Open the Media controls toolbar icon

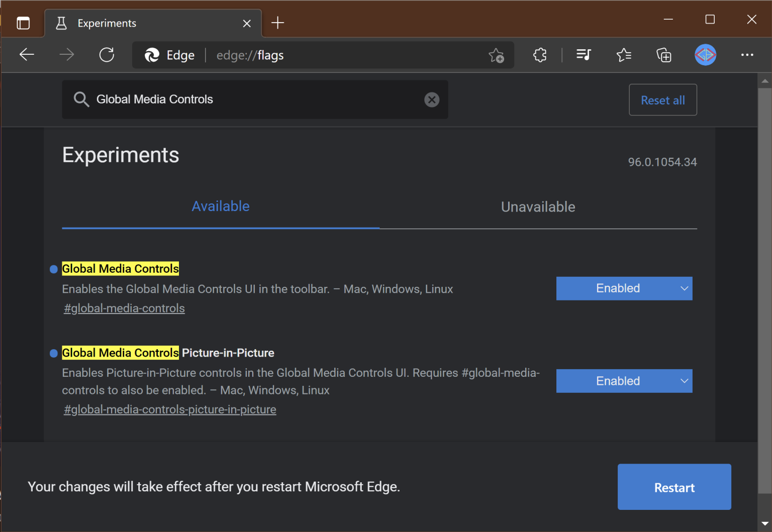click(x=583, y=55)
